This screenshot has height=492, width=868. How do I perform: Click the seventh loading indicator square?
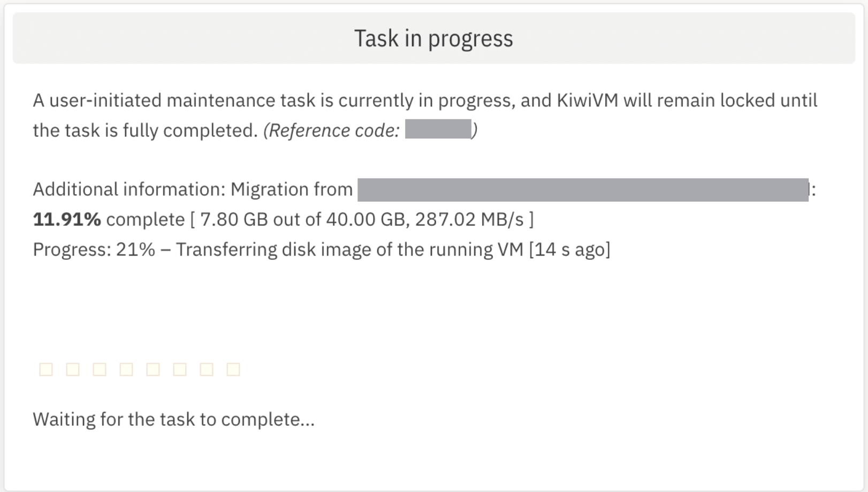pyautogui.click(x=207, y=370)
